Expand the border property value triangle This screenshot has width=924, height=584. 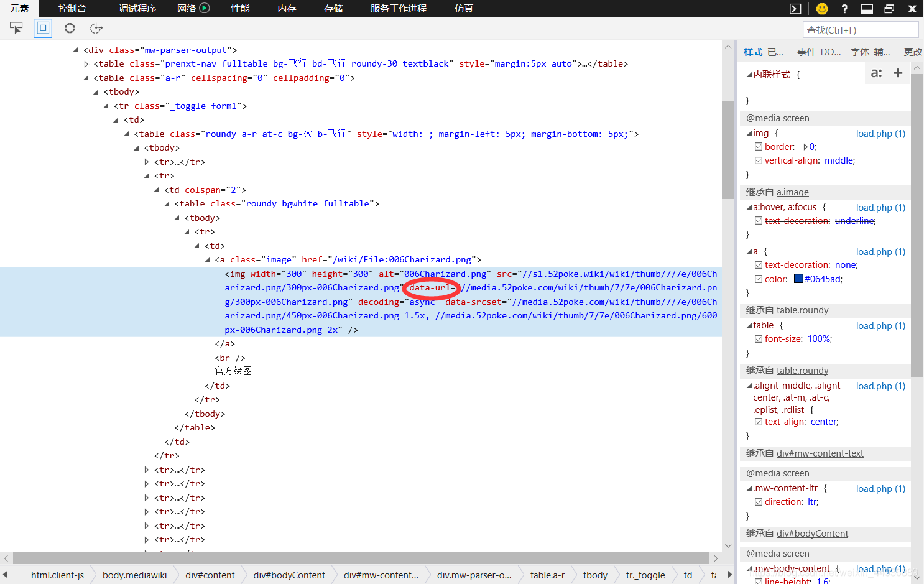805,147
